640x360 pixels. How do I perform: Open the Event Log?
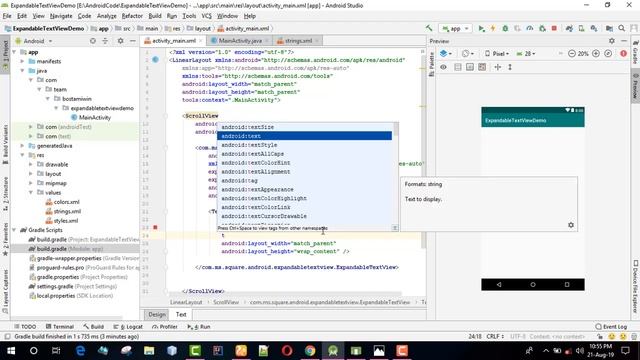point(611,327)
